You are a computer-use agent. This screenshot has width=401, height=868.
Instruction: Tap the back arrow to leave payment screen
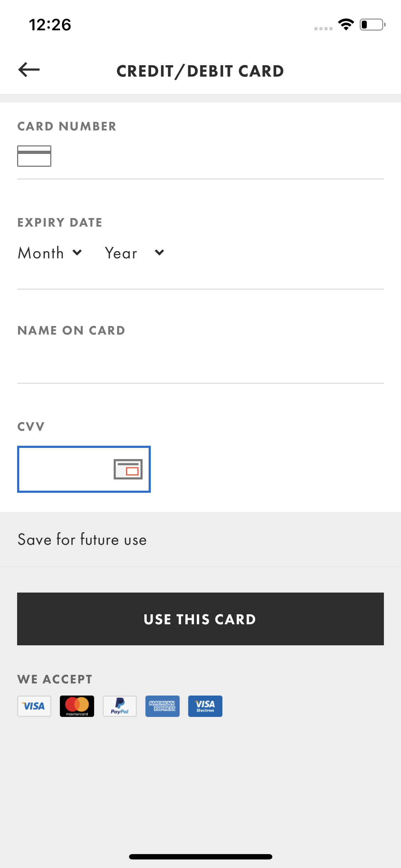click(x=29, y=70)
